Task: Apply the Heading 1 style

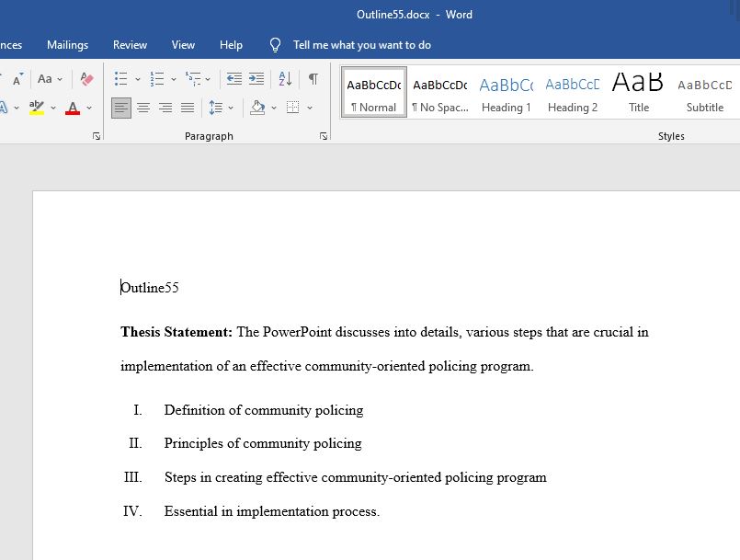Action: [506, 92]
